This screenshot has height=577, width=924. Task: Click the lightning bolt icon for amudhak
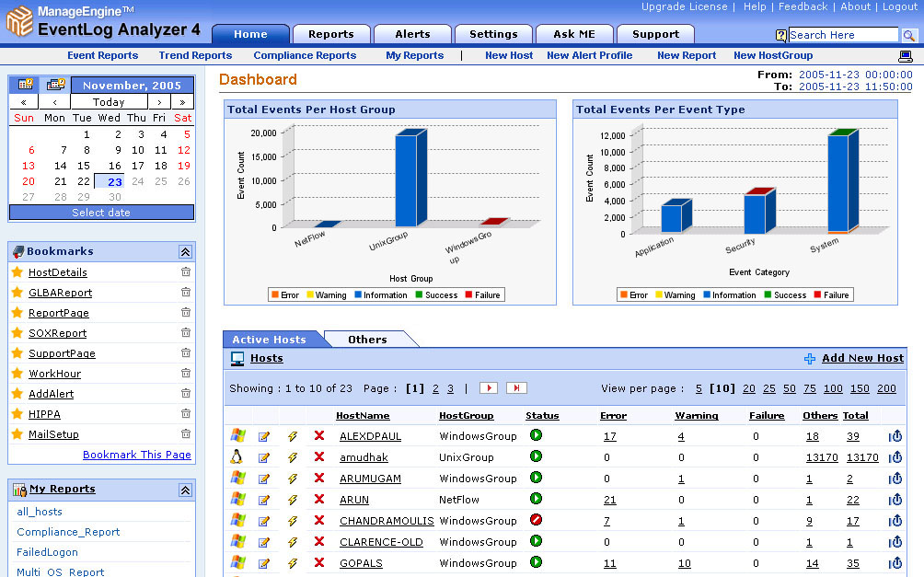(293, 457)
